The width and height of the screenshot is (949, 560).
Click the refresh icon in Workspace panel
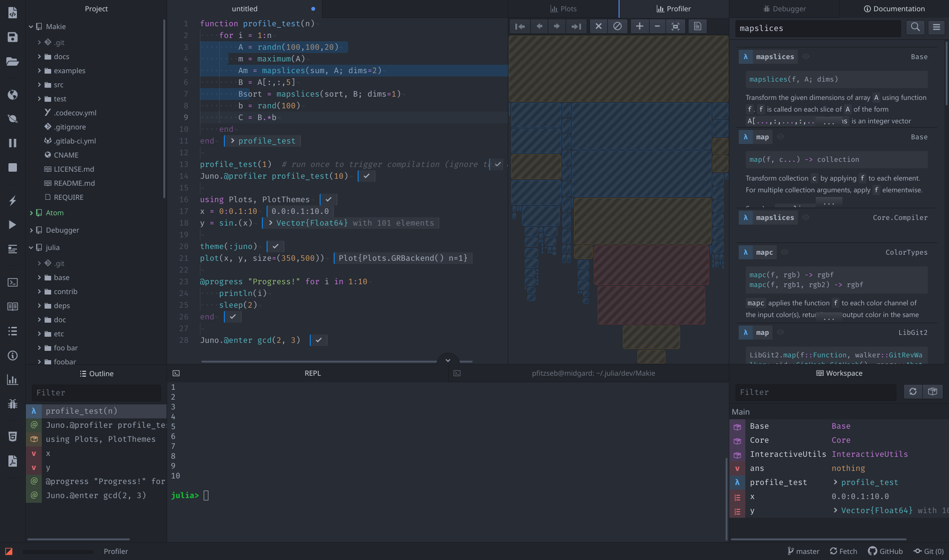[x=913, y=392]
